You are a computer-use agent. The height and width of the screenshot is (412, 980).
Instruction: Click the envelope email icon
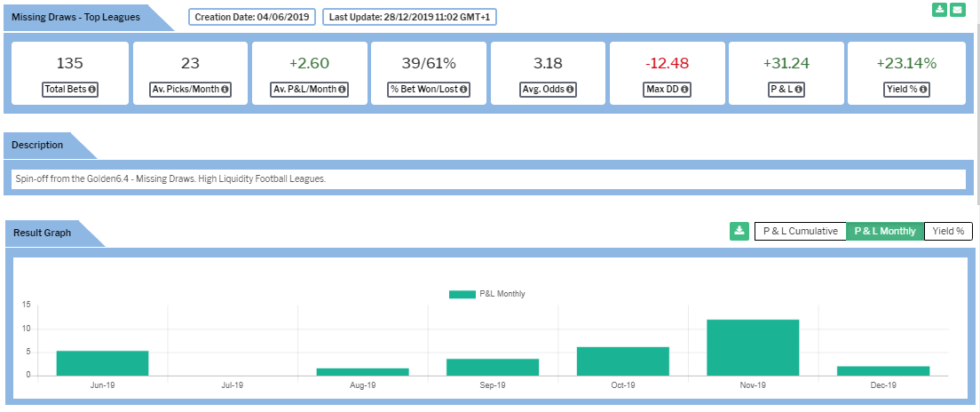957,10
